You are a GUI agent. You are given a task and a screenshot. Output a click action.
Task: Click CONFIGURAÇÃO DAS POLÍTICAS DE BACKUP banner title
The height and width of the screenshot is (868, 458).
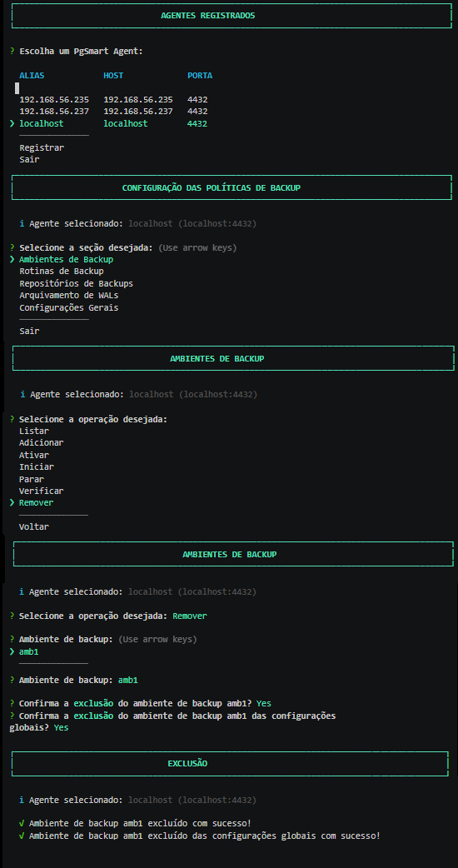[212, 187]
